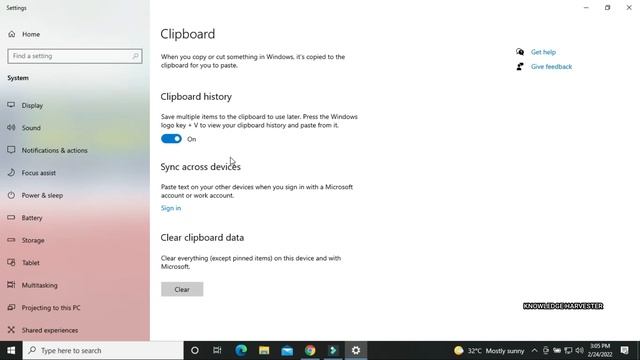The width and height of the screenshot is (640, 360).
Task: Turn off the Clipboard history toggle
Action: click(171, 139)
